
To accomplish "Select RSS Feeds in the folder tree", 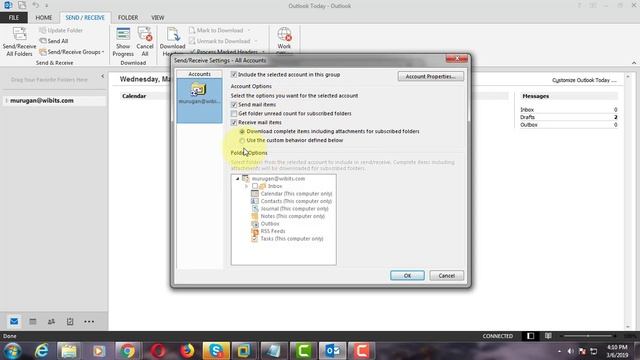I will pyautogui.click(x=273, y=231).
